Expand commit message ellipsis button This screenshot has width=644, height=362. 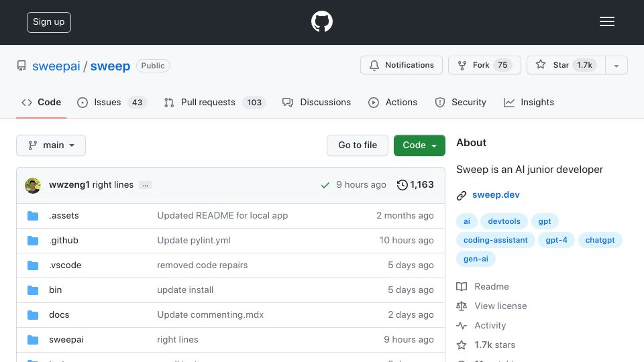[x=145, y=185]
